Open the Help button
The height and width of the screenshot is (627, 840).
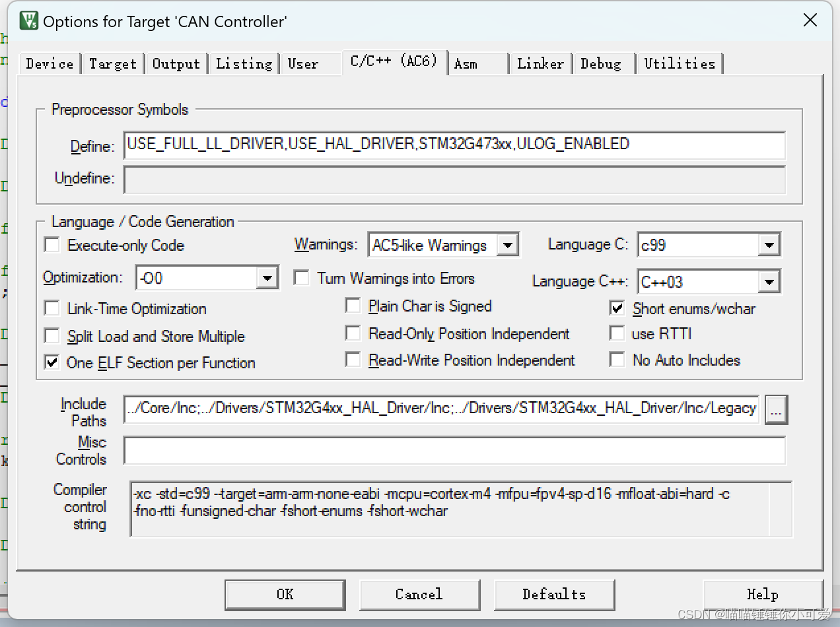[763, 594]
